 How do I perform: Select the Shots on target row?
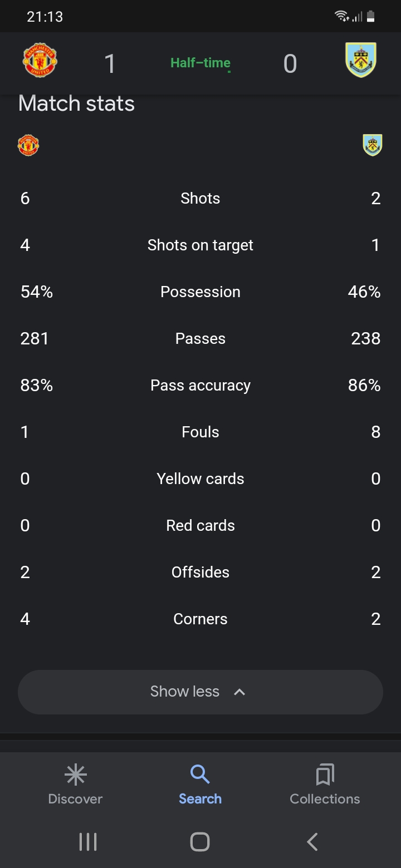[200, 245]
